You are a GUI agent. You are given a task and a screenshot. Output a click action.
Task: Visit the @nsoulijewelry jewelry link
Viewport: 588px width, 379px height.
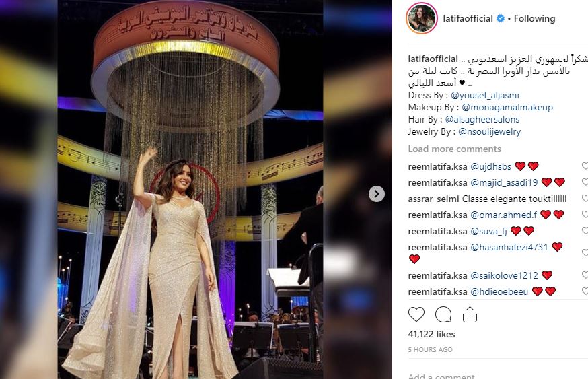click(x=489, y=131)
